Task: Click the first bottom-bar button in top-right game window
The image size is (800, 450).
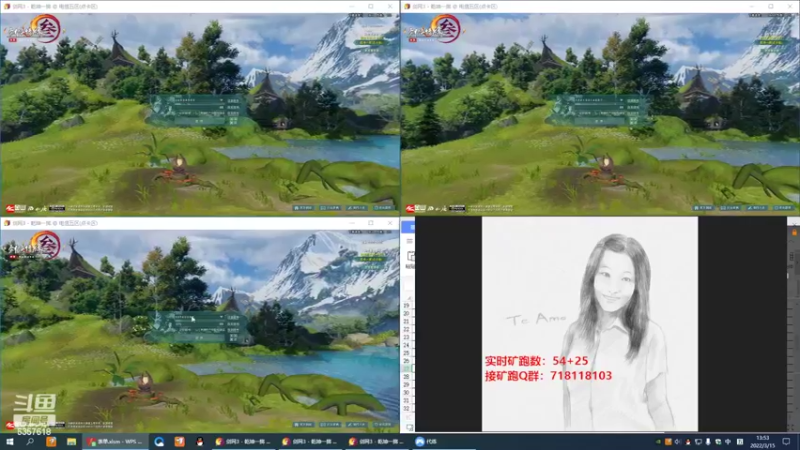Action: [x=703, y=208]
